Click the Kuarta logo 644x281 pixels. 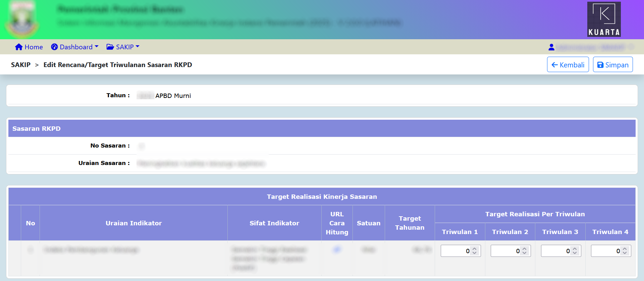[x=604, y=19]
